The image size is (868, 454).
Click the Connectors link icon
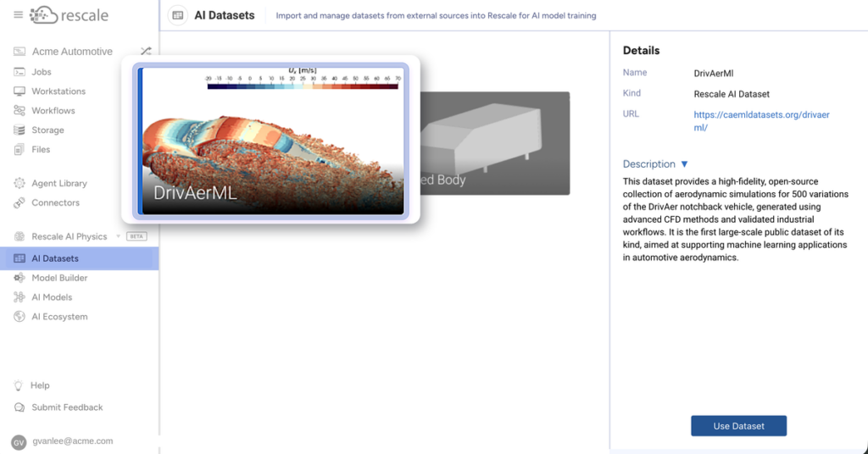[19, 202]
